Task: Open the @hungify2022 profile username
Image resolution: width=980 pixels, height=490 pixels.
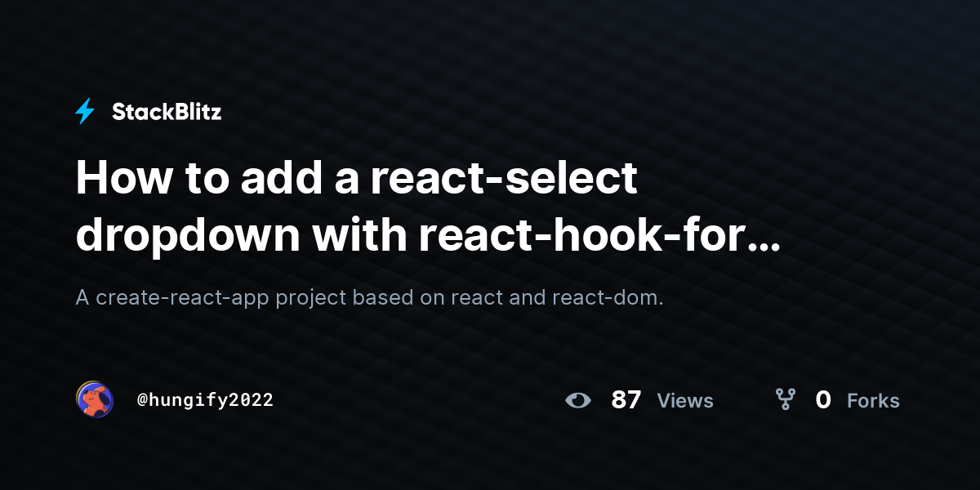Action: 205,400
